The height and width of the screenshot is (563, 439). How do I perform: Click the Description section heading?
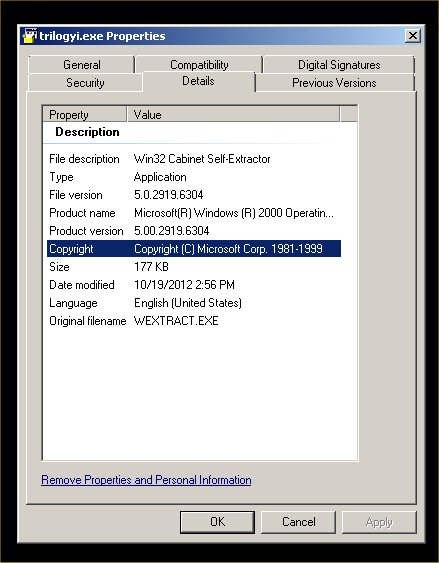click(87, 132)
